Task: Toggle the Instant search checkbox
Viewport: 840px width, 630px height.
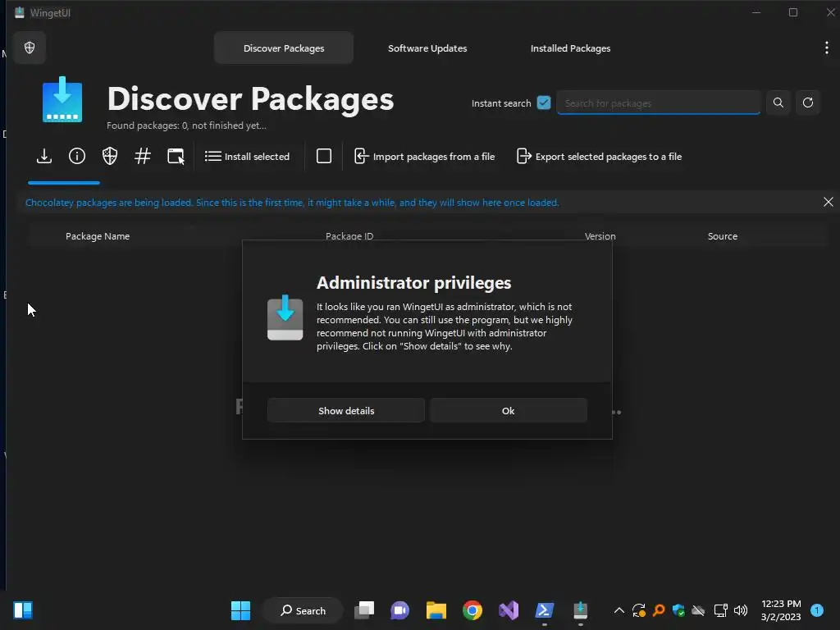Action: [x=543, y=103]
